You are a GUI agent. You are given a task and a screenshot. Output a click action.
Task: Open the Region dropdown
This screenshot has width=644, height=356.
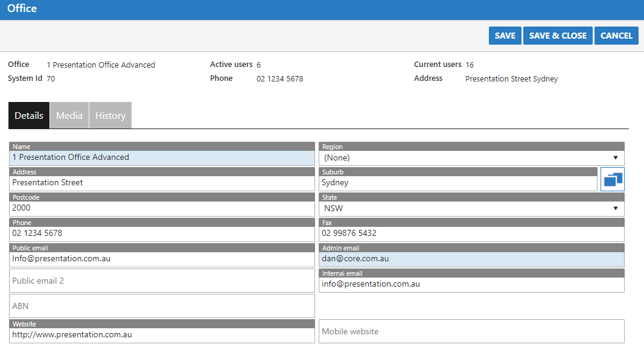[x=471, y=158]
